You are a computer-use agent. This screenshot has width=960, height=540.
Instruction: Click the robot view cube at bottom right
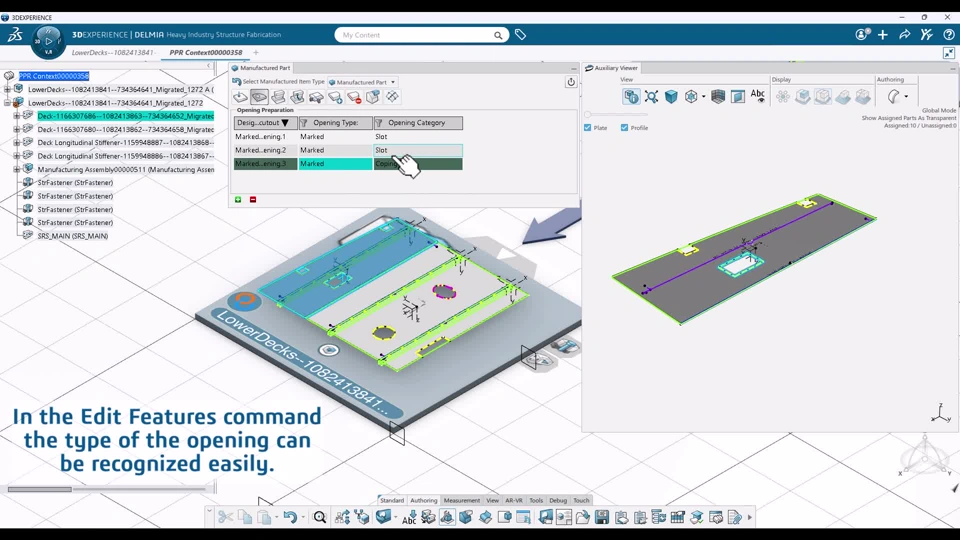tap(925, 458)
